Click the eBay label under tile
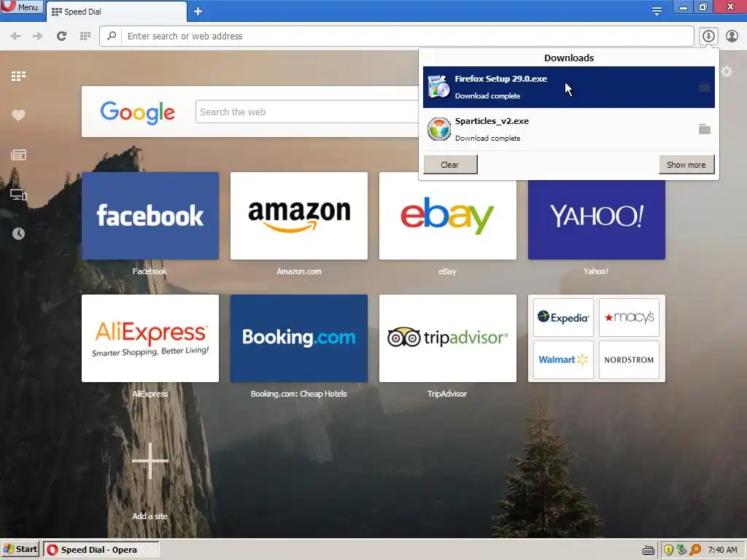747x560 pixels. click(447, 271)
